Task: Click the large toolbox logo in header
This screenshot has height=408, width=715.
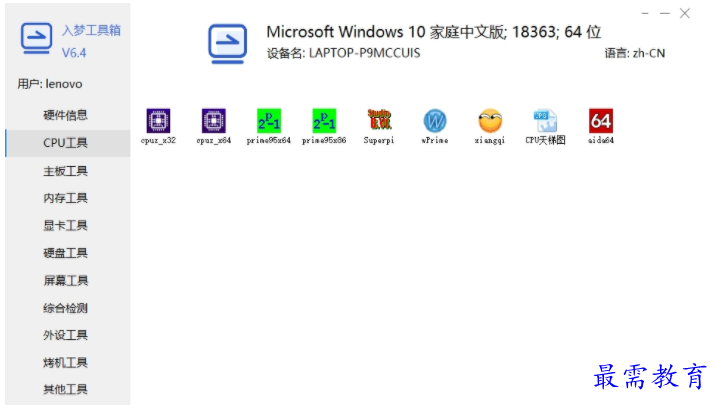Action: coord(228,43)
